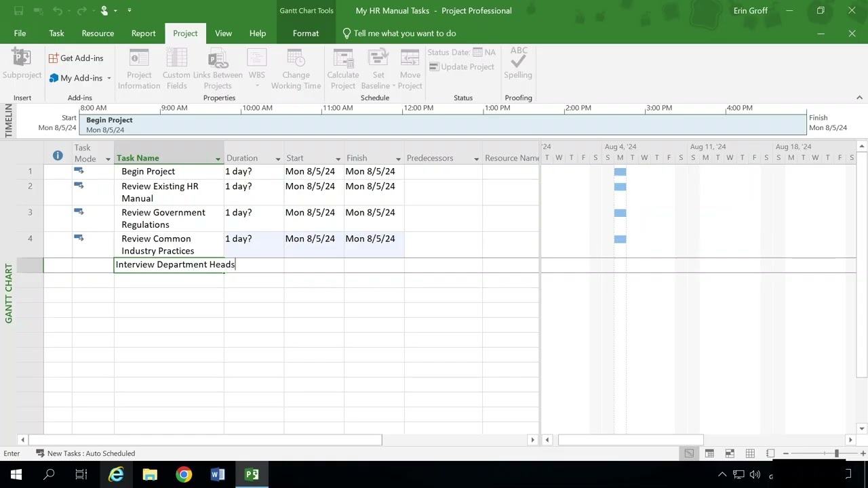The image size is (868, 488).
Task: Click task mode icon for Review Government Regulations
Action: tap(79, 212)
